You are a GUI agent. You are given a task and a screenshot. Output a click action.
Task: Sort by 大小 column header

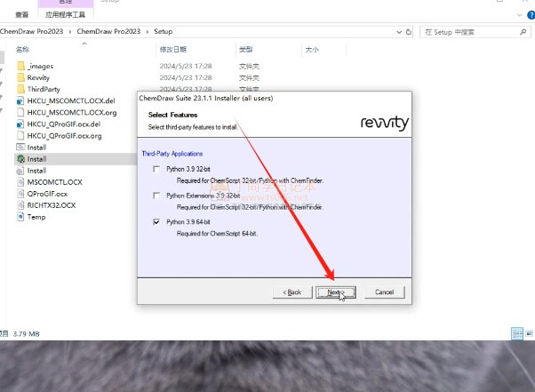(x=312, y=50)
